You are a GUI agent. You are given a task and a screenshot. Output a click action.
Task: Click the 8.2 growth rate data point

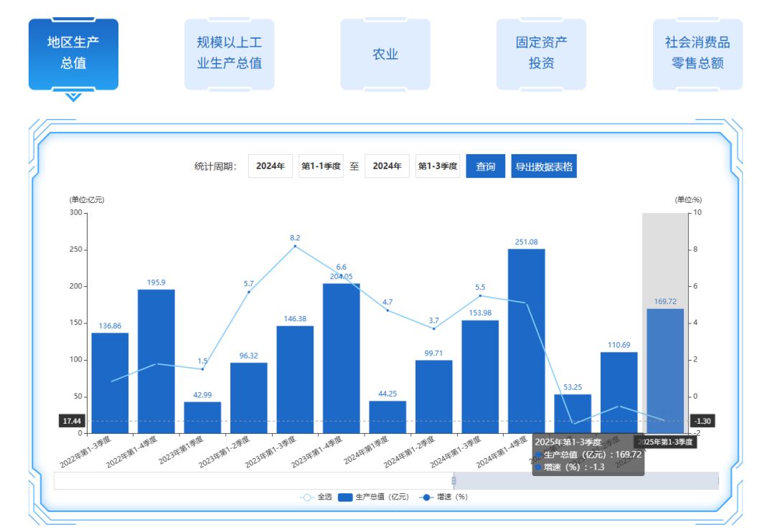pos(295,247)
